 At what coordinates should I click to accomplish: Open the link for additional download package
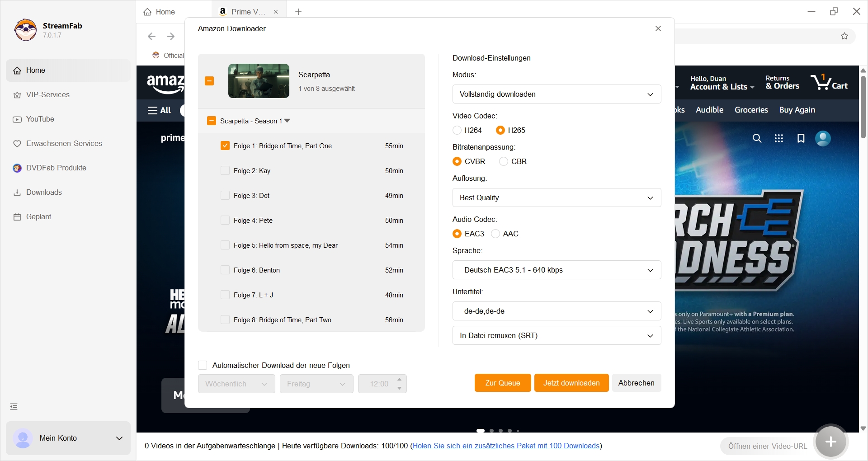pos(506,446)
